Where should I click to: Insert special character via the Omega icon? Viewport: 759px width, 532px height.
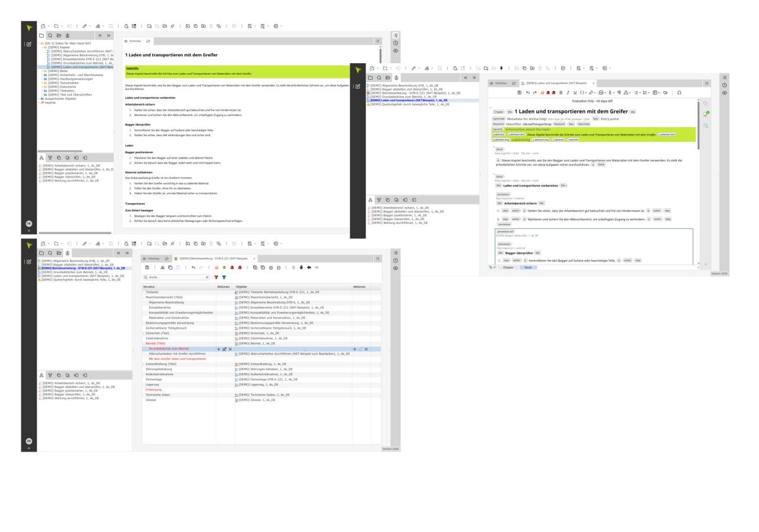pyautogui.click(x=679, y=92)
